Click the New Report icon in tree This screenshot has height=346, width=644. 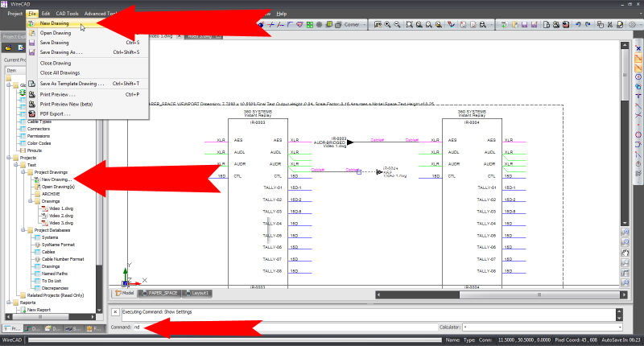[x=23, y=310]
